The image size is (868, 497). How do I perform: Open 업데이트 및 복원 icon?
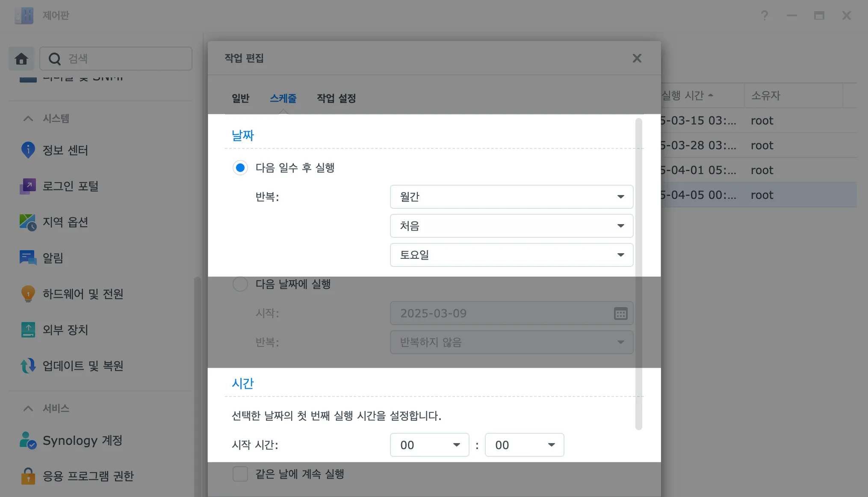pos(28,366)
